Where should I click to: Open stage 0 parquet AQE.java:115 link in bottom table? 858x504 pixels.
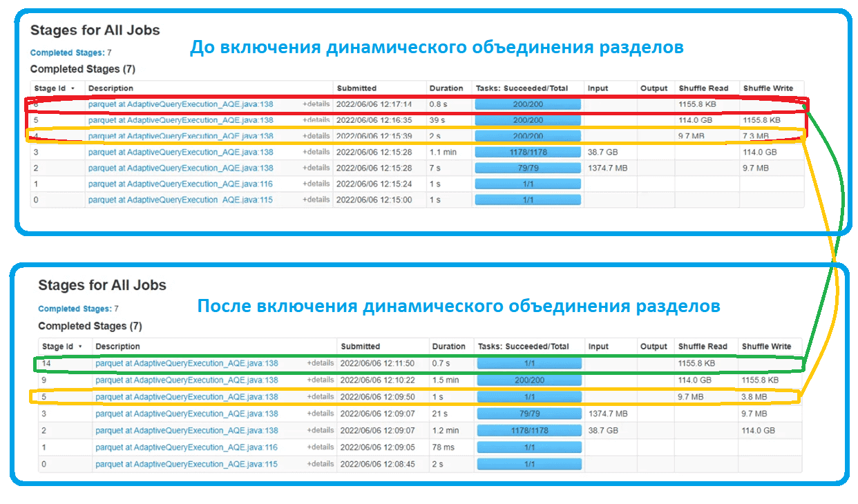(187, 464)
